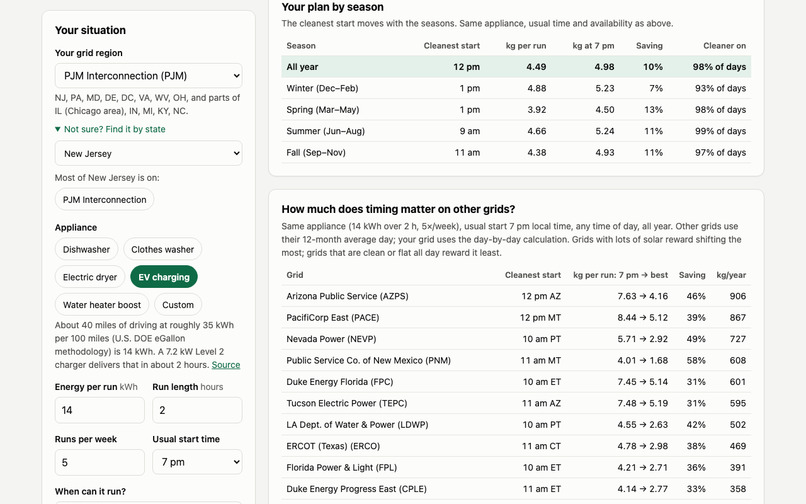
Task: Click '7.63 → 4.16' kg per run value
Action: 643,296
